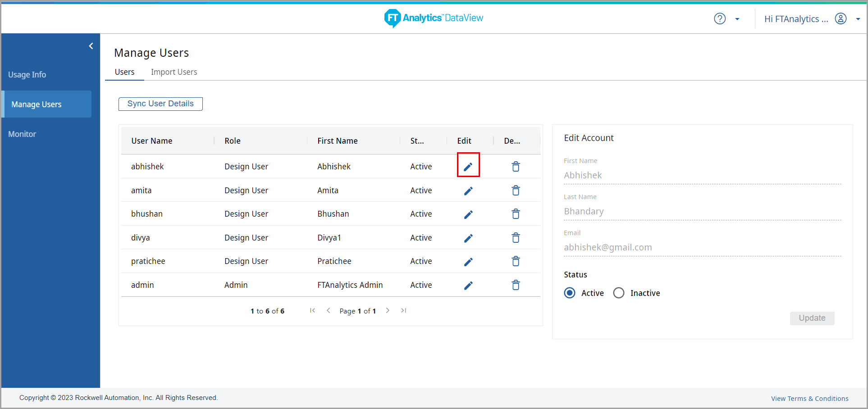Screen dimensions: 868x409
Task: Open the user account dropdown arrow
Action: click(858, 19)
